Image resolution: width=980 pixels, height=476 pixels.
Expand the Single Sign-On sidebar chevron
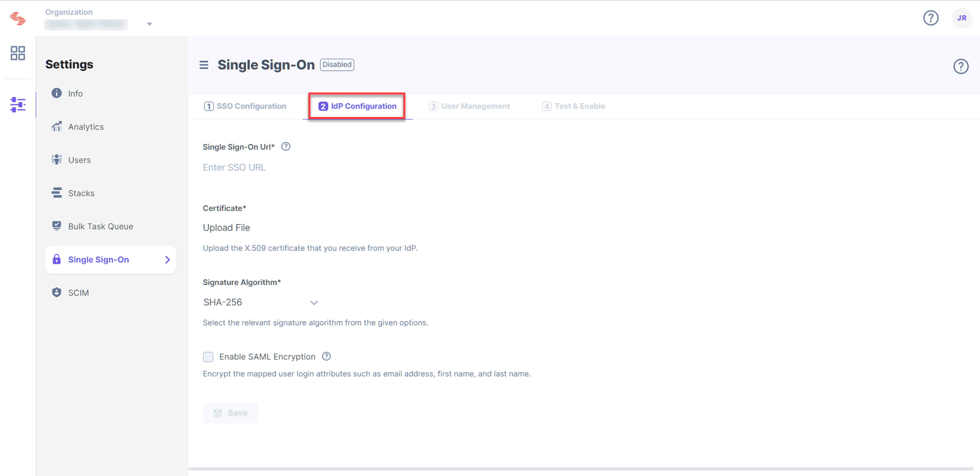[167, 260]
